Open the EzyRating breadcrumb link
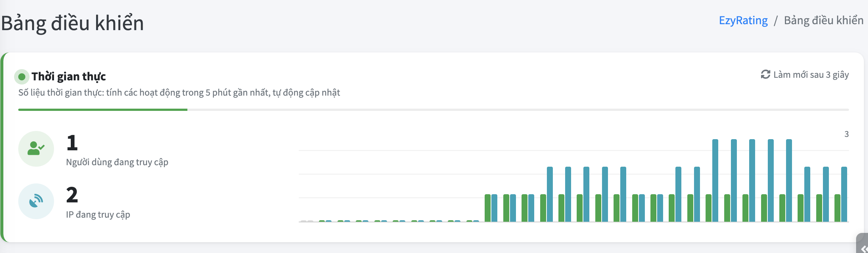The width and height of the screenshot is (868, 253). coord(743,20)
